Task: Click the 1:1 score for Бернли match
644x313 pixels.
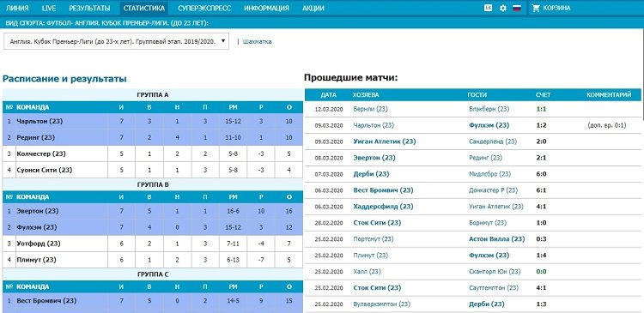Action: 541,109
